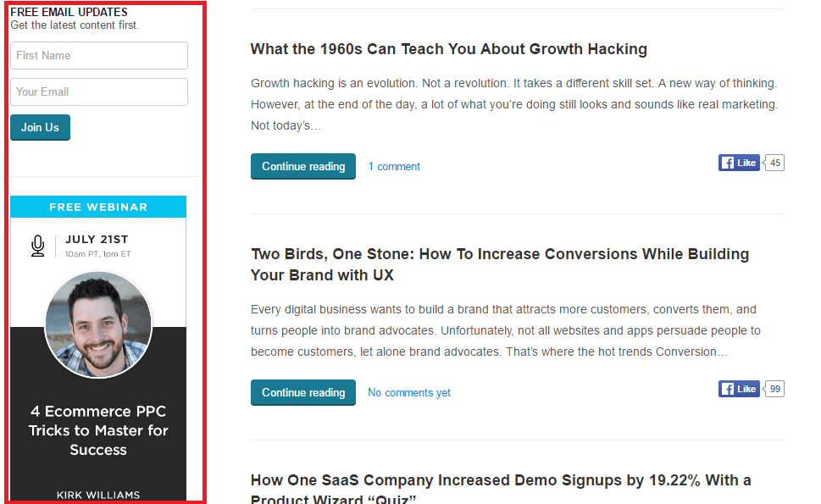This screenshot has width=821, height=504.
Task: Like the Growth Hacking post on Facebook
Action: coord(739,163)
